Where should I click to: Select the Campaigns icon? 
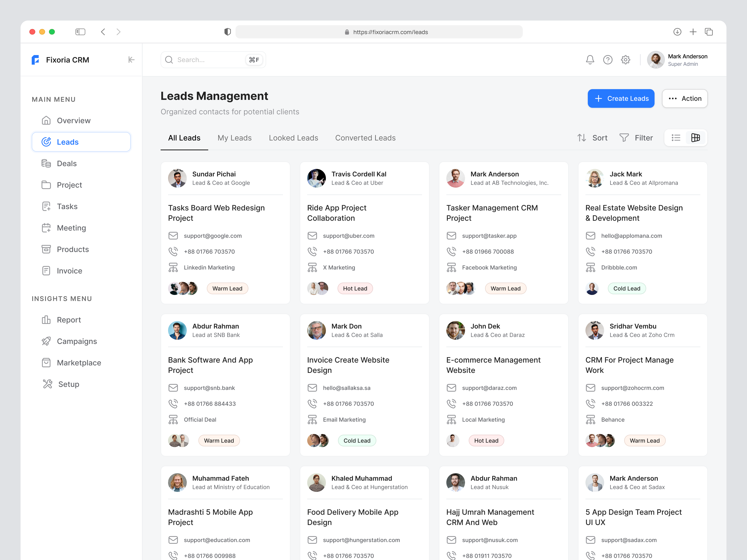[46, 341]
